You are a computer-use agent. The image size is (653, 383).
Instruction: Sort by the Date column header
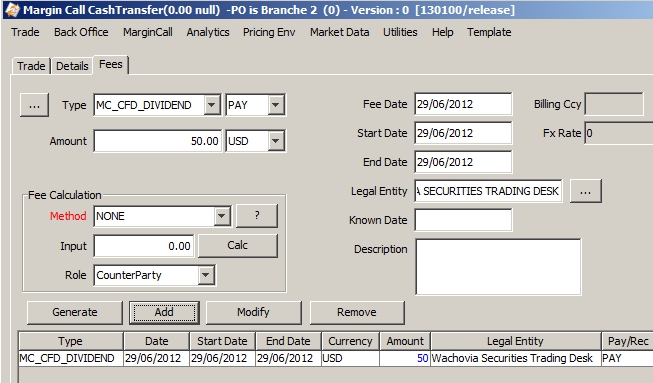click(157, 341)
